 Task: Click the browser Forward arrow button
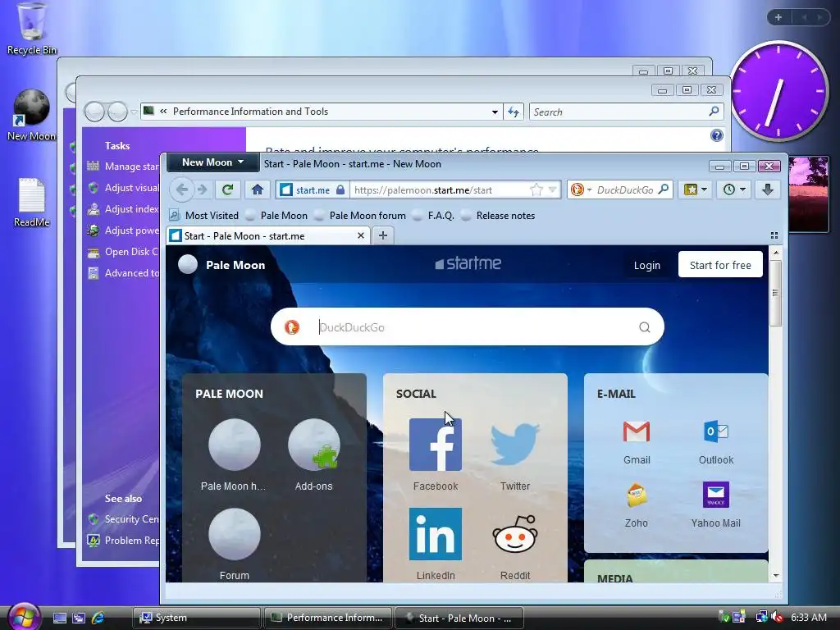202,189
